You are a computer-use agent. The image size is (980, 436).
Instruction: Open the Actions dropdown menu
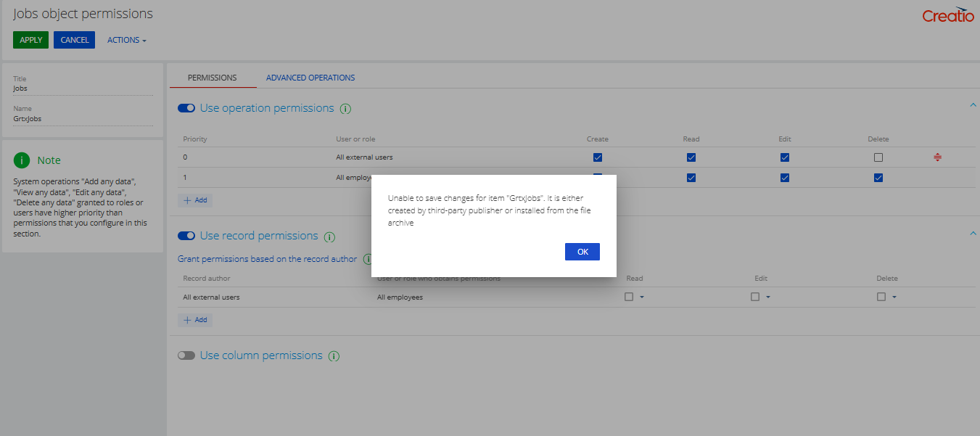point(127,40)
